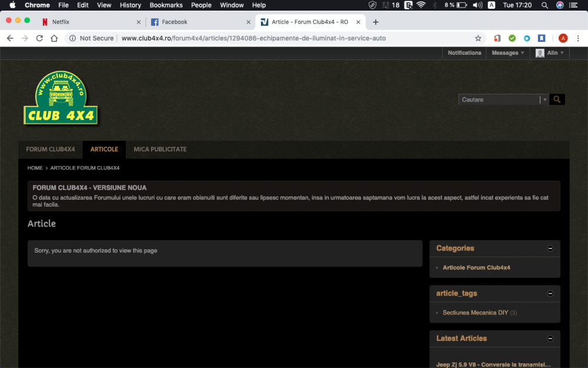Go to the browser home page icon

click(54, 38)
